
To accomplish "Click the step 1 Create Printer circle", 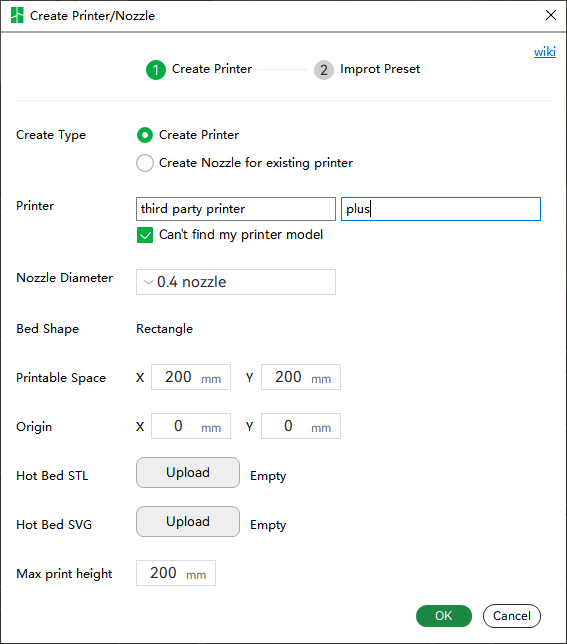I will tap(156, 70).
